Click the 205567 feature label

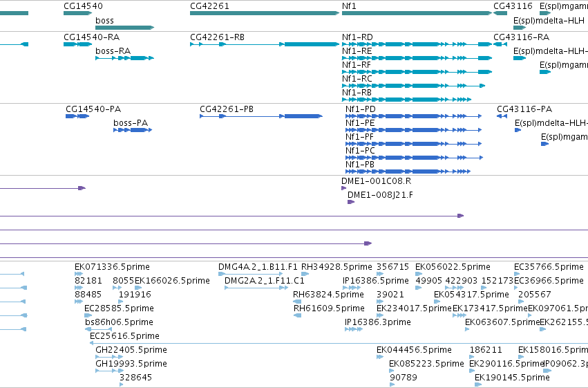point(534,295)
